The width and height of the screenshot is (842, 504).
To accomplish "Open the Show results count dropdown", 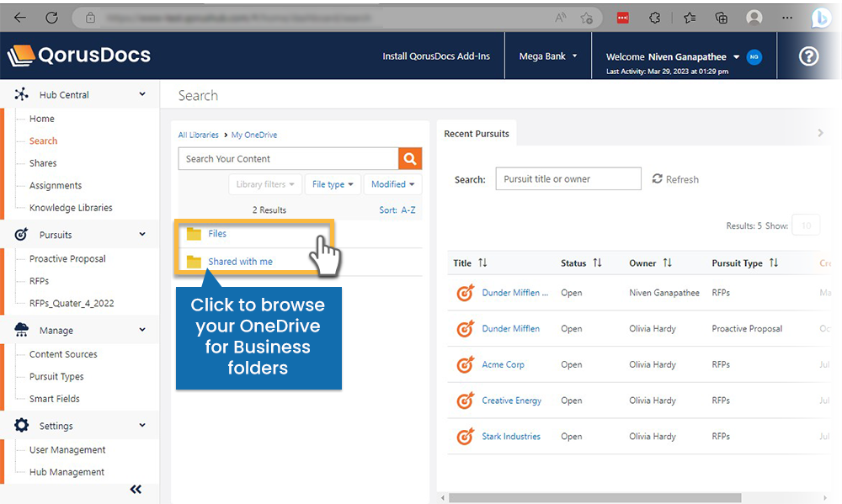I will [806, 225].
